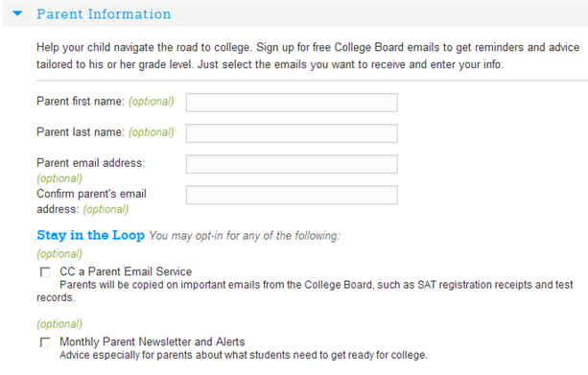Click the SAT registration receipts description text

[304, 291]
